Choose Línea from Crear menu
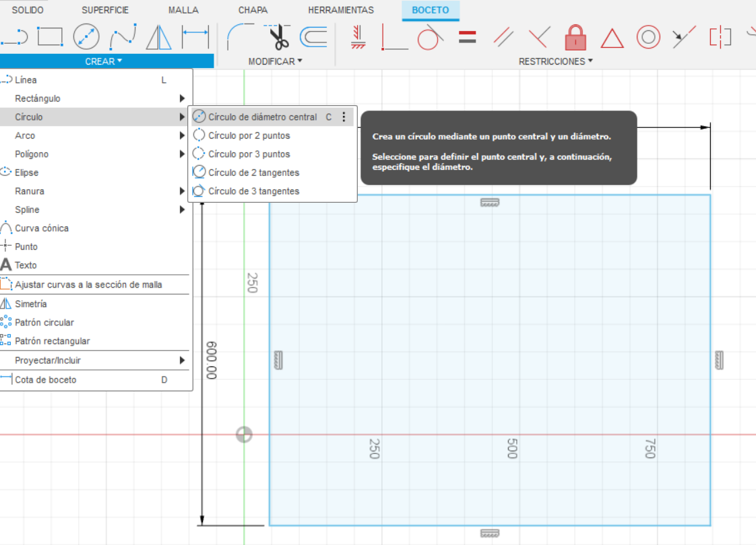 click(96, 80)
